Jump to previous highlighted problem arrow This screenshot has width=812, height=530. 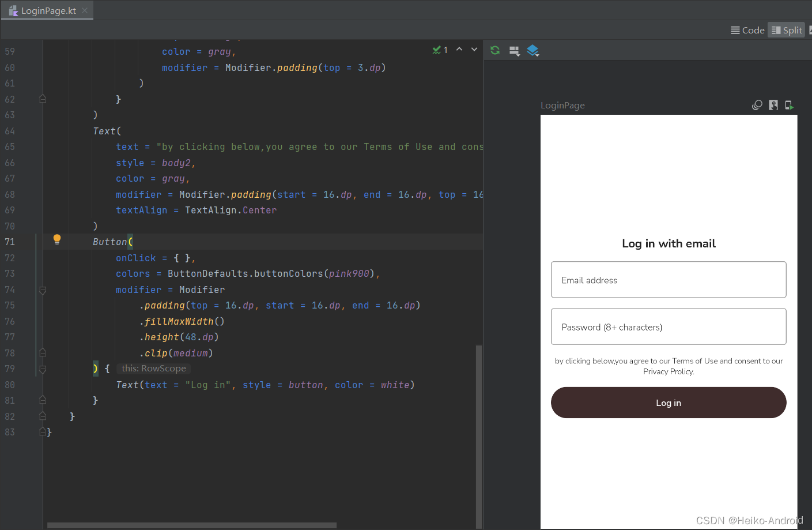(459, 50)
